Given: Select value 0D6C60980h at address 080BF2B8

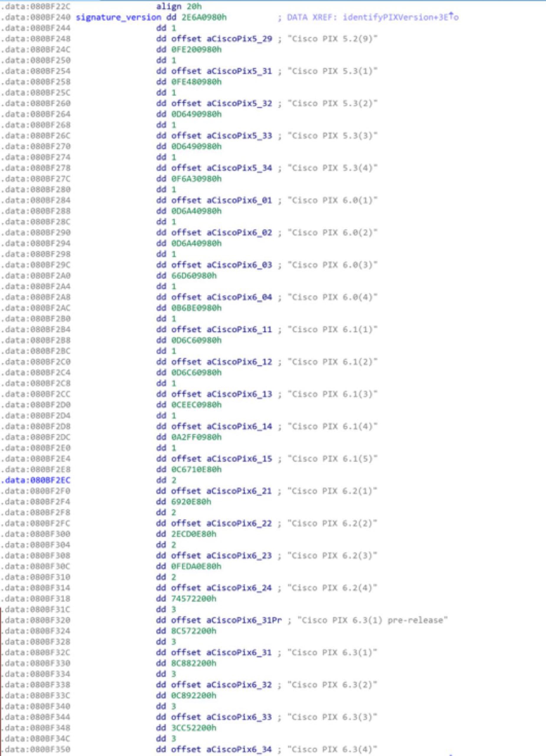Looking at the screenshot, I should tap(196, 340).
